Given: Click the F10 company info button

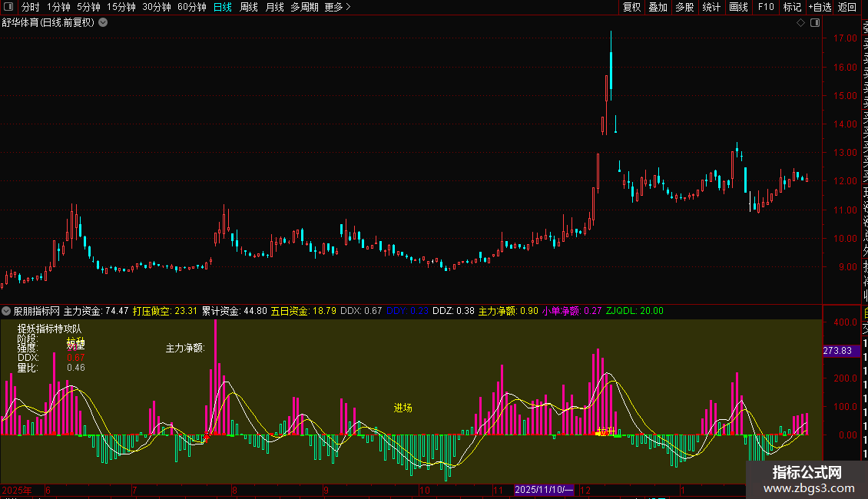Looking at the screenshot, I should pos(766,7).
